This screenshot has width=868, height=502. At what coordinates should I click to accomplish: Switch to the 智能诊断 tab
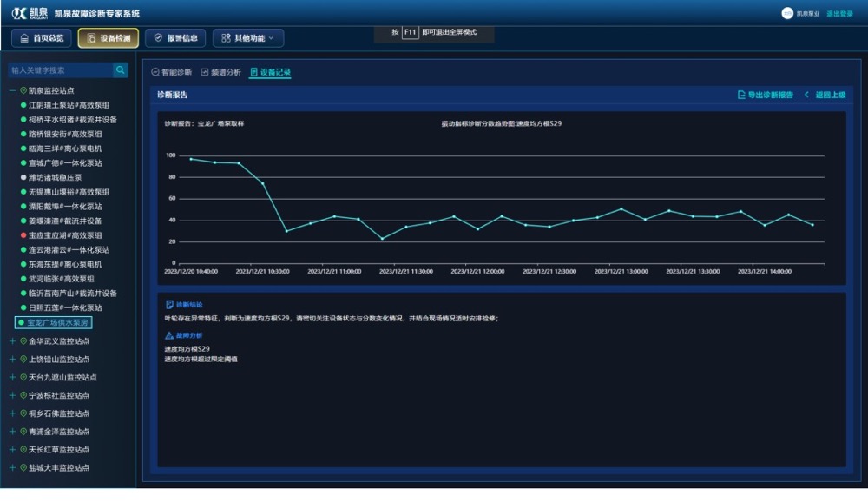click(x=171, y=72)
